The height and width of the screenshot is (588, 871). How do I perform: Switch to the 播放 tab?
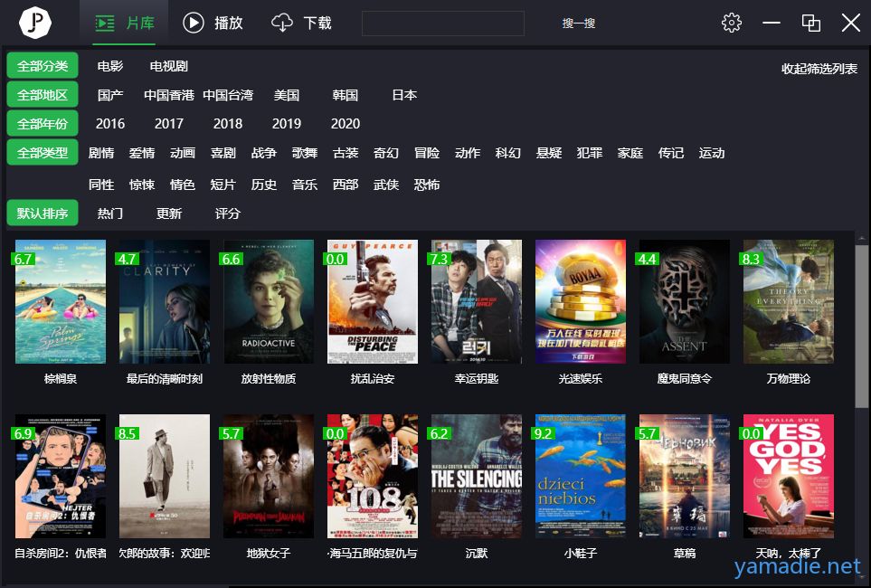[x=213, y=23]
